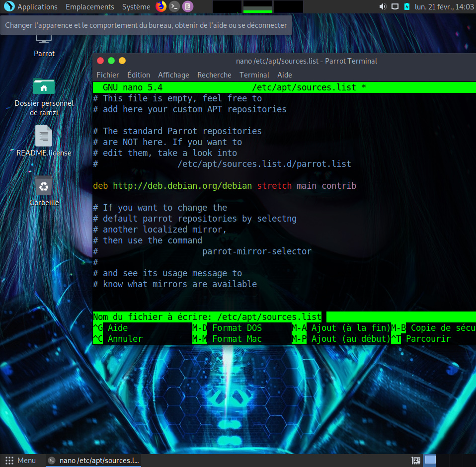Launch the terminal from the top panel
Image resolution: width=476 pixels, height=467 pixels.
[174, 6]
